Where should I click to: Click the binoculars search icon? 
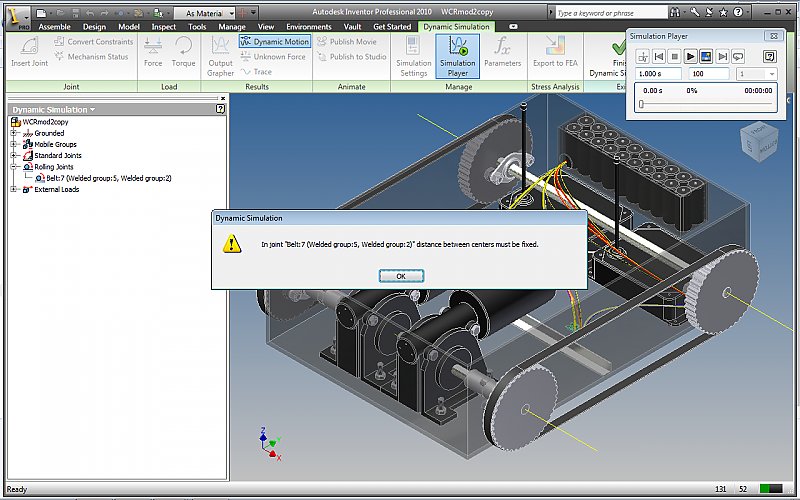point(675,13)
